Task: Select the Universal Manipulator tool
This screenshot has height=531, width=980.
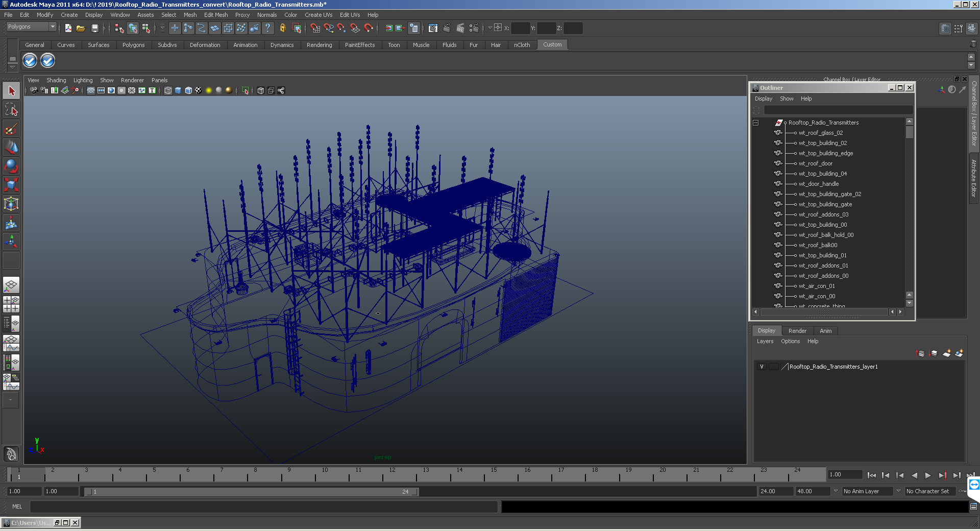Action: pyautogui.click(x=11, y=204)
